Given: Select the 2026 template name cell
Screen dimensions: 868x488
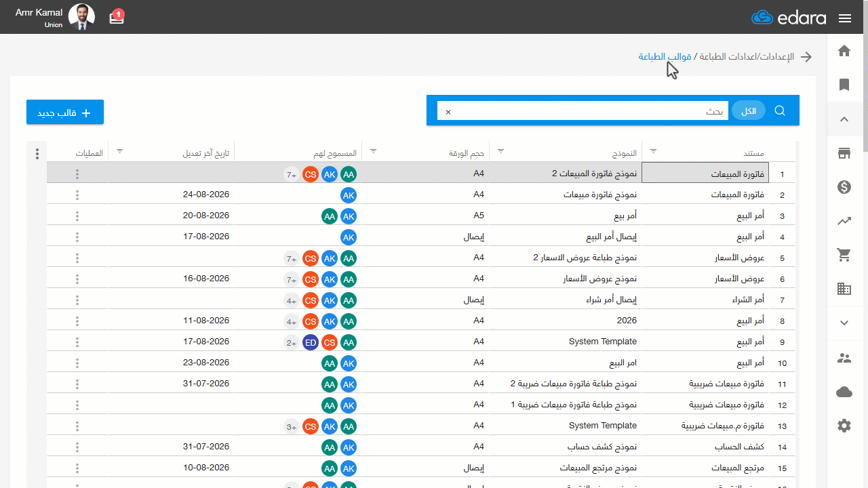Looking at the screenshot, I should click(566, 321).
